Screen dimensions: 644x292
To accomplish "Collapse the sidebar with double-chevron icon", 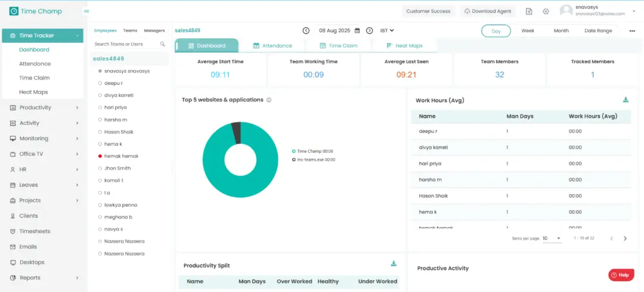I will point(86,11).
